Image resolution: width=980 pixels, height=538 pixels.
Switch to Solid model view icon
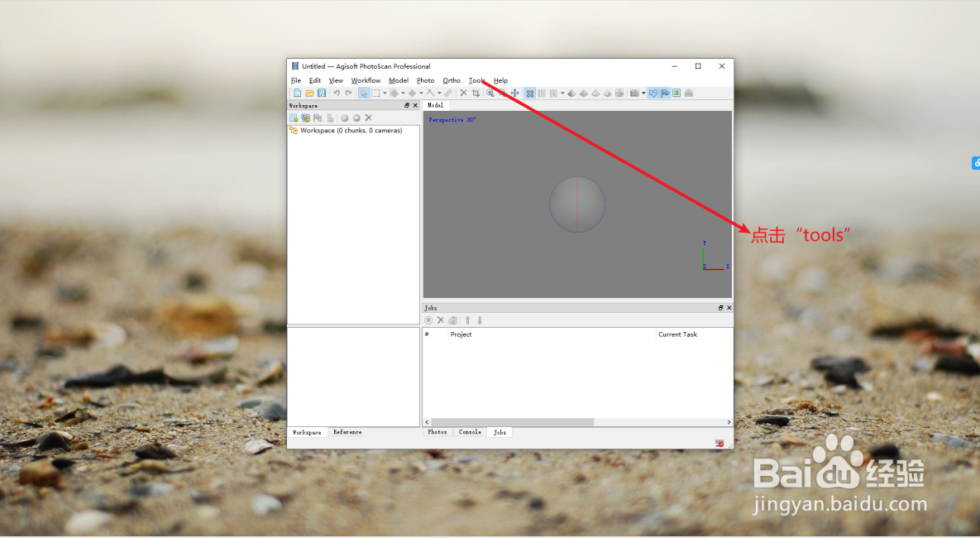[584, 93]
